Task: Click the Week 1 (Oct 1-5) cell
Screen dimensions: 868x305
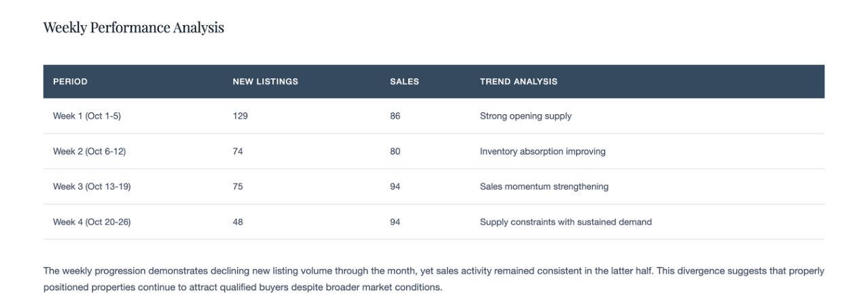Action: (x=87, y=116)
